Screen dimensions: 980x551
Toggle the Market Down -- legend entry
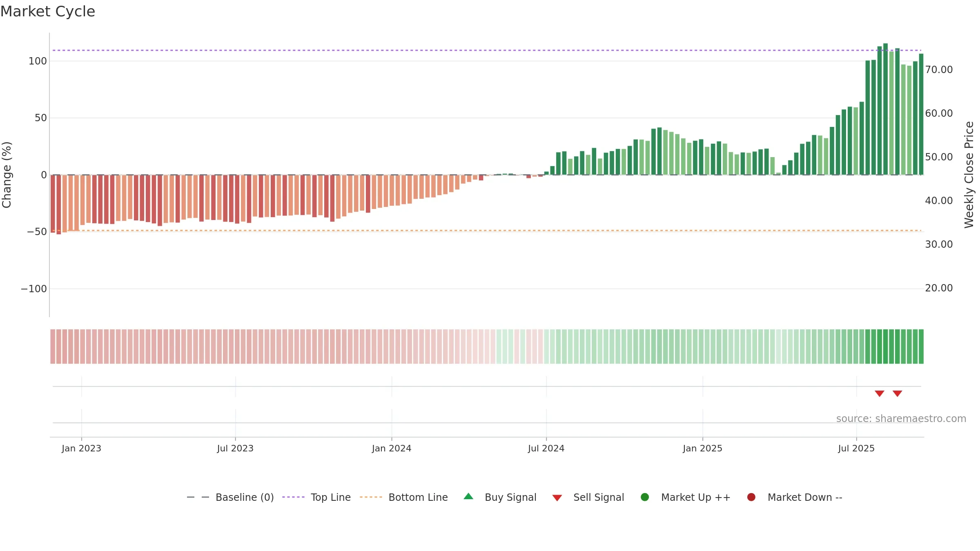tap(795, 497)
